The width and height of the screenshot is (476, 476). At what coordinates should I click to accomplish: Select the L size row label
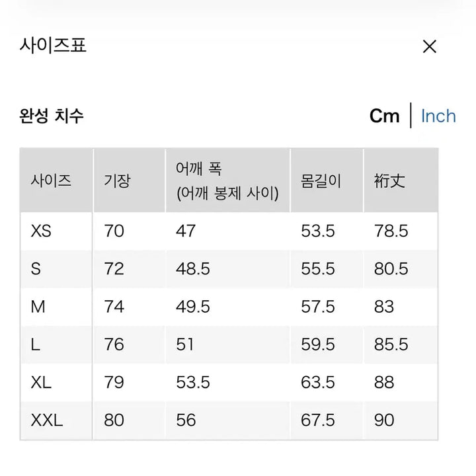pos(35,344)
